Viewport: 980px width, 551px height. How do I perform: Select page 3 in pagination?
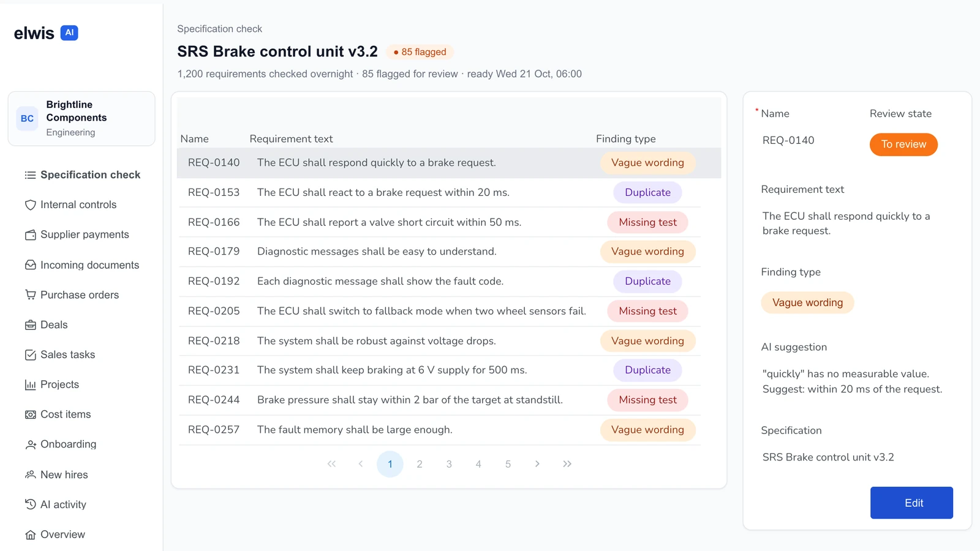(x=449, y=464)
